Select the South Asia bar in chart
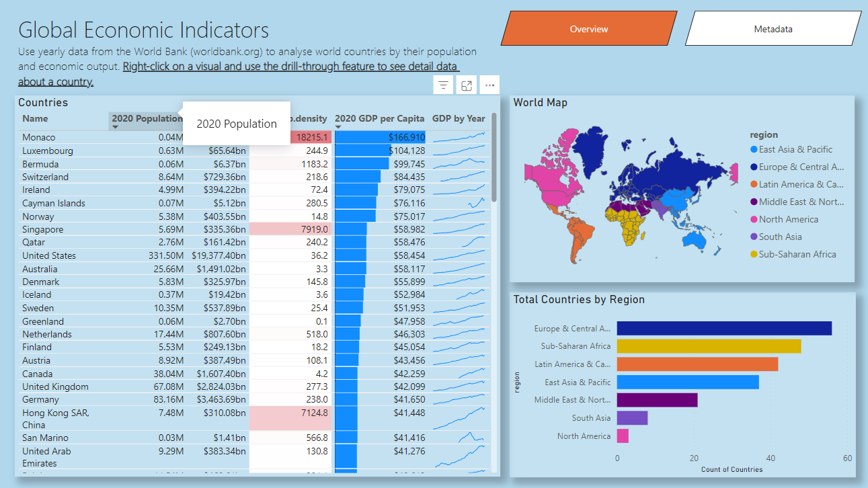868x488 pixels. [632, 418]
